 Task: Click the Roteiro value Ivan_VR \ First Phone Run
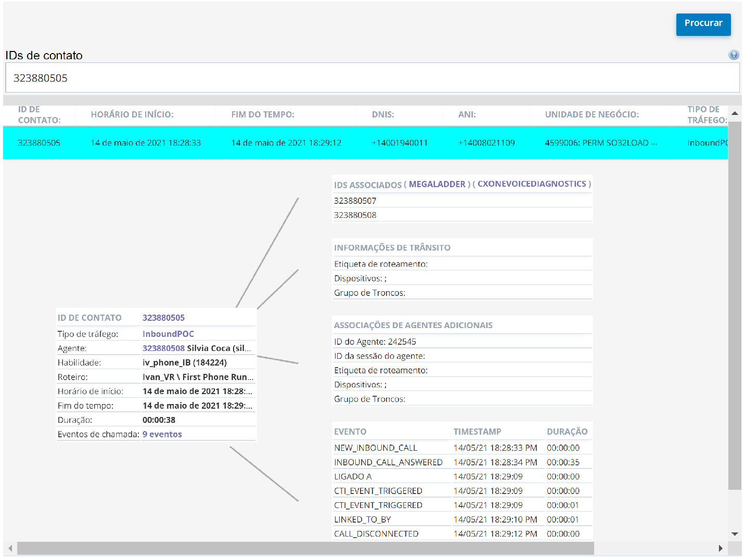198,377
